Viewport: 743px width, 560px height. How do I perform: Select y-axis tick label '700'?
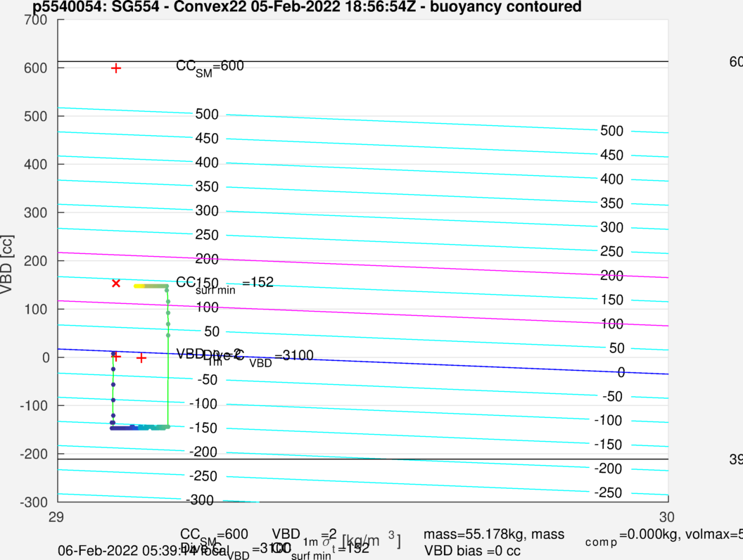[x=36, y=20]
